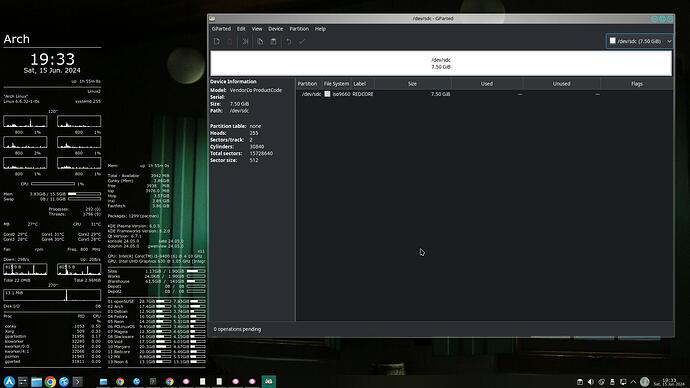Viewport: 690px width, 388px height.
Task: Click the Device Information heading
Action: (233, 82)
